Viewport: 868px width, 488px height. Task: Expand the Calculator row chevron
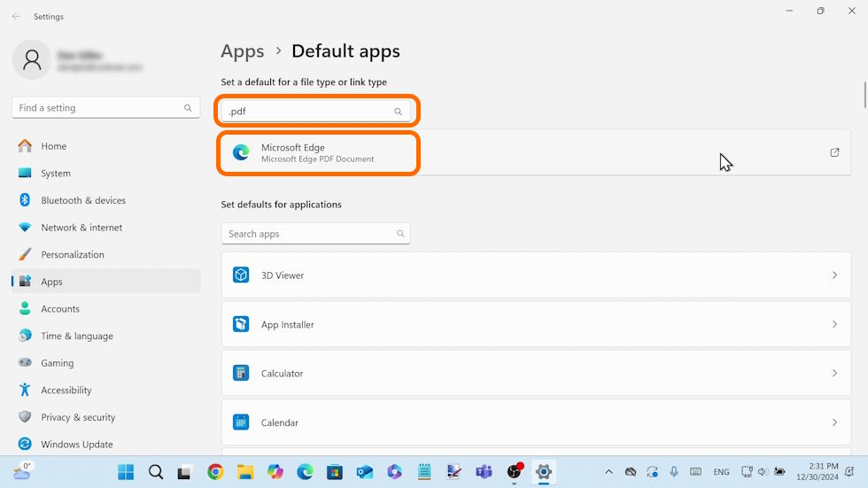(x=834, y=373)
